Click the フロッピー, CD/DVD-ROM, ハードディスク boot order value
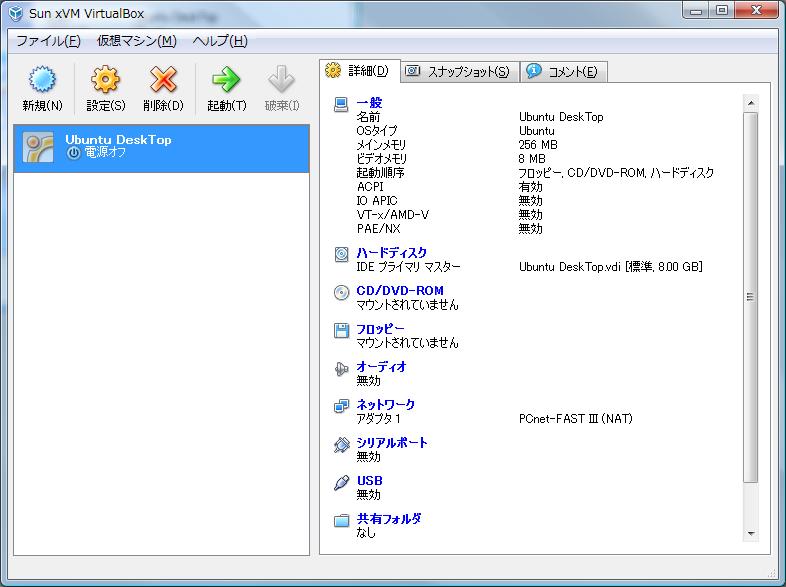The width and height of the screenshot is (786, 587). pos(616,173)
